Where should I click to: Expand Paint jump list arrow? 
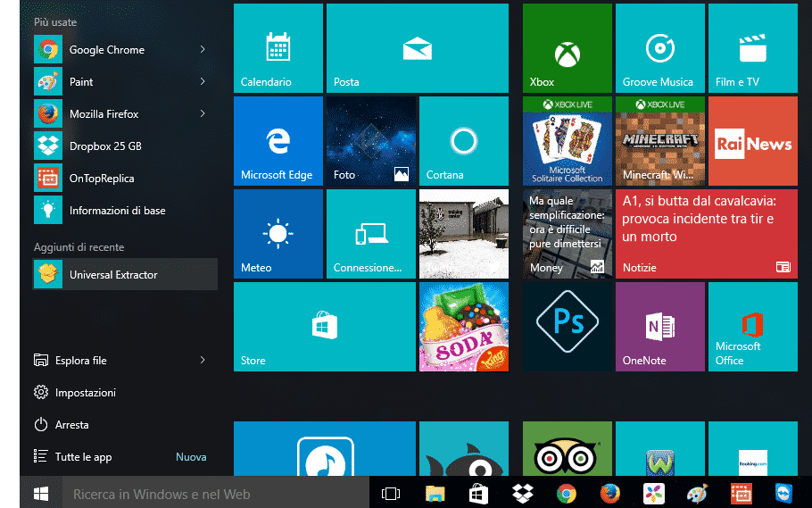coord(203,81)
